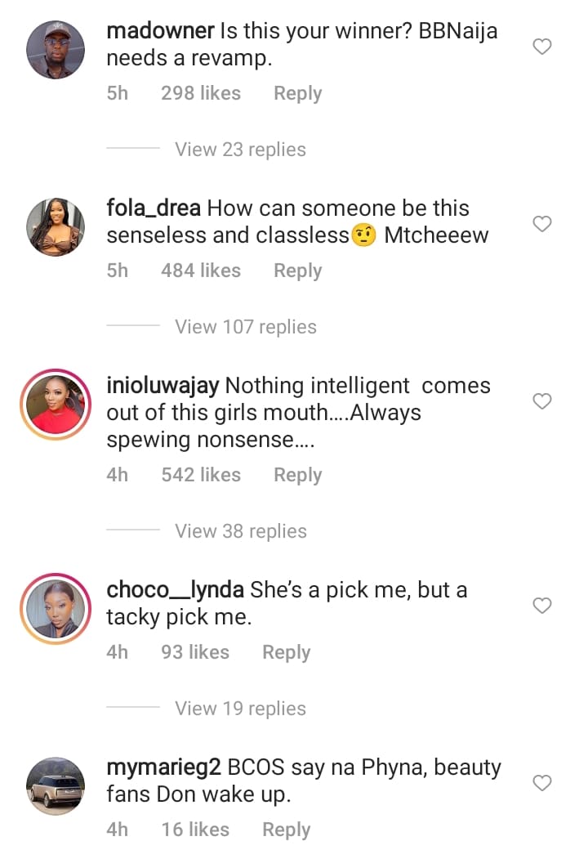The image size is (588, 868).
Task: Open fola_drea's profile picture
Action: tap(56, 226)
